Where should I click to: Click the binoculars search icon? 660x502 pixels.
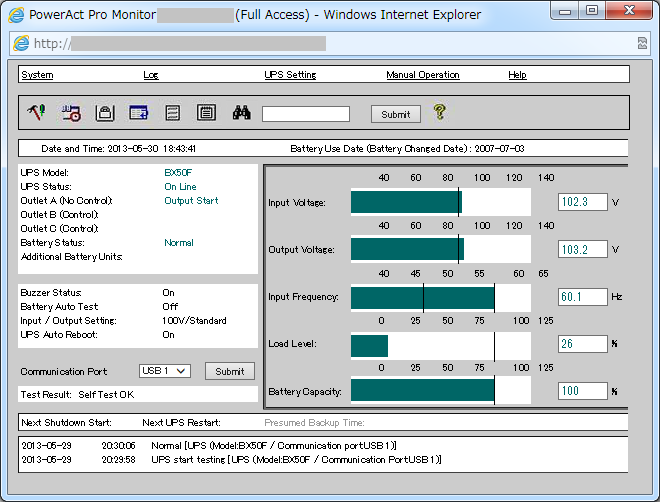click(242, 113)
